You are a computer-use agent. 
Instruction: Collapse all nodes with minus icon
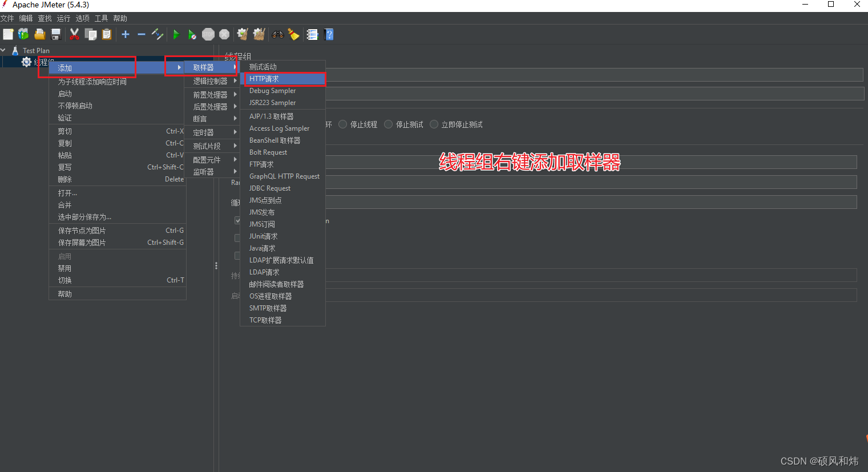pos(142,34)
